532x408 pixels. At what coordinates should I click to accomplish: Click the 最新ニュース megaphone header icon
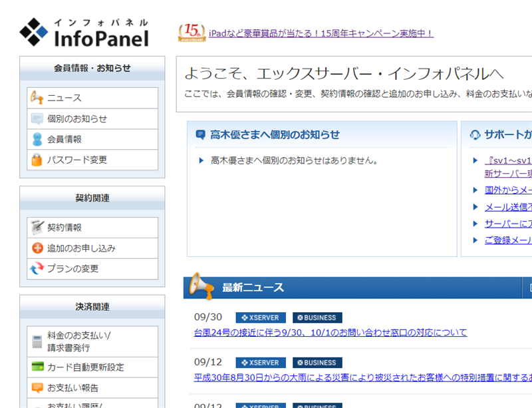200,286
